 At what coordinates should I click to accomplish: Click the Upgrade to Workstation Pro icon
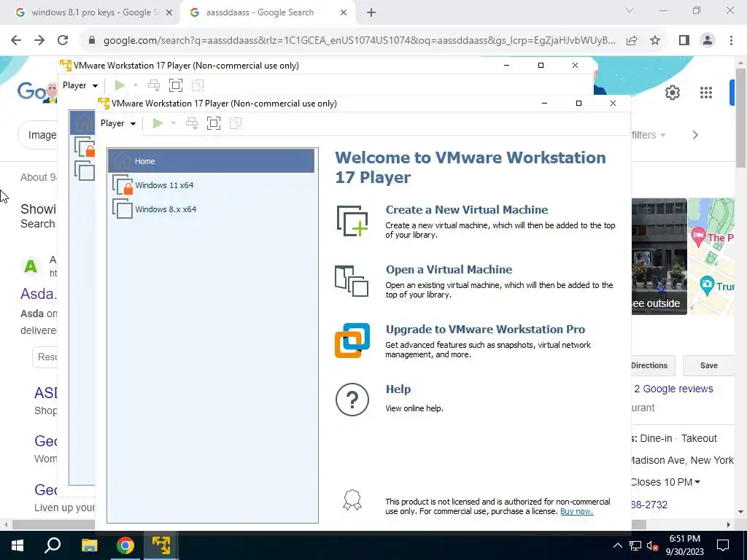click(x=352, y=341)
